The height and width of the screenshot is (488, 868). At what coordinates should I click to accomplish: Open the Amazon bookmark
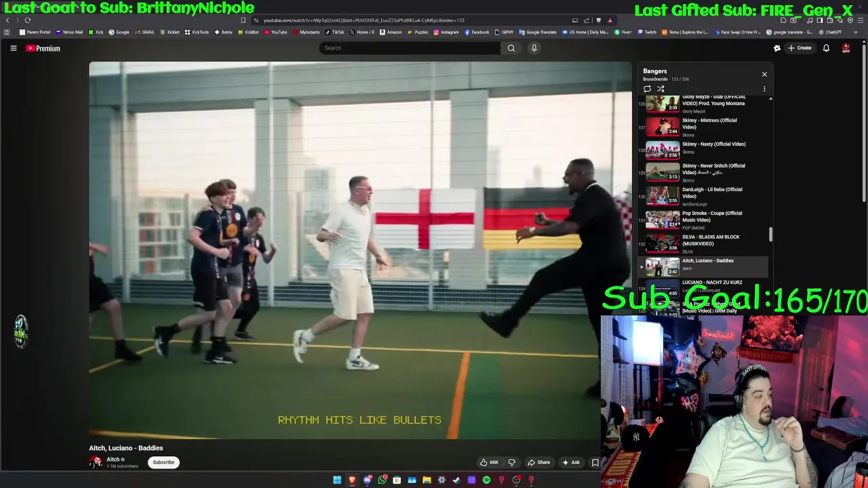coord(391,32)
